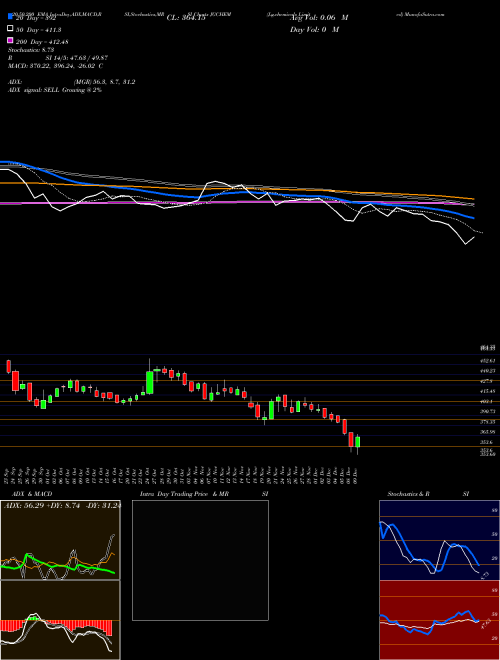Click the 'Intra Day Trading Price & MR' title
The image size is (500, 660).
click(x=184, y=494)
